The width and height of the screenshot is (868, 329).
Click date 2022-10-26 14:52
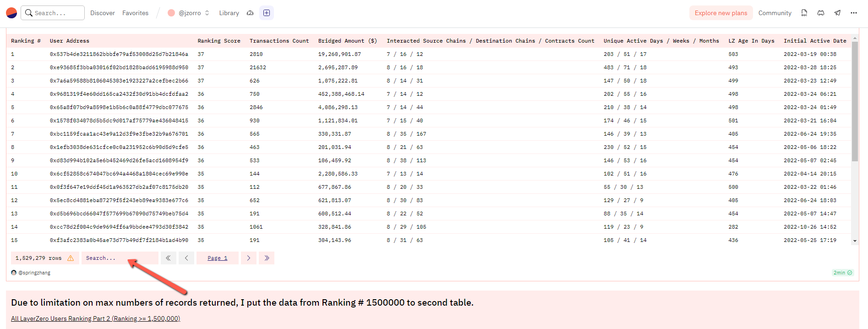tap(810, 227)
